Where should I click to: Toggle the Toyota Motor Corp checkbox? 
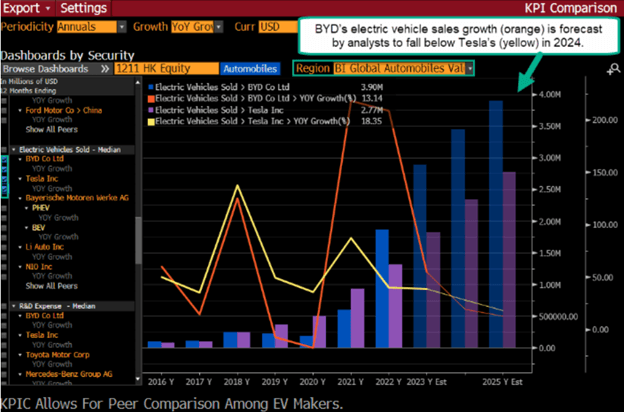[4, 355]
